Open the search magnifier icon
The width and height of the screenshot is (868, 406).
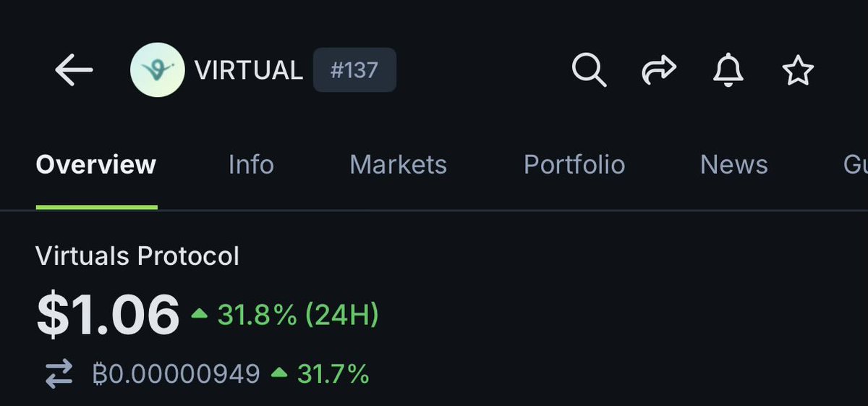pyautogui.click(x=589, y=71)
